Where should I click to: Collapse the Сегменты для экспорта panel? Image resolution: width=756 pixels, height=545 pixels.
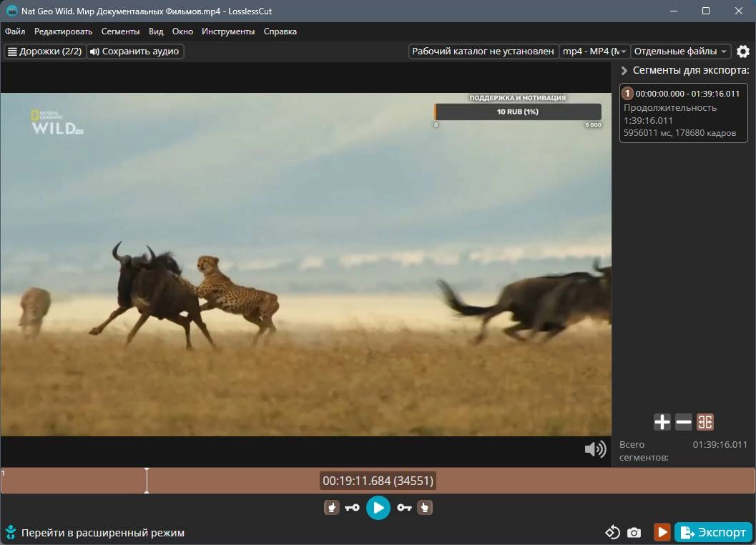click(624, 70)
